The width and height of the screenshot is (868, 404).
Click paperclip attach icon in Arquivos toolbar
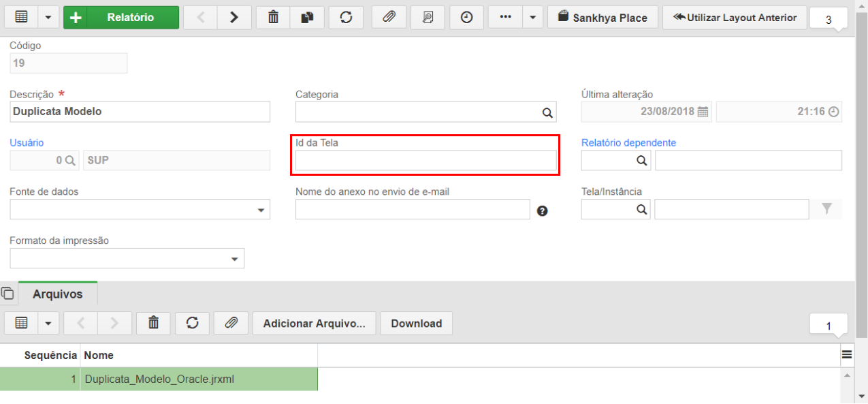[231, 324]
